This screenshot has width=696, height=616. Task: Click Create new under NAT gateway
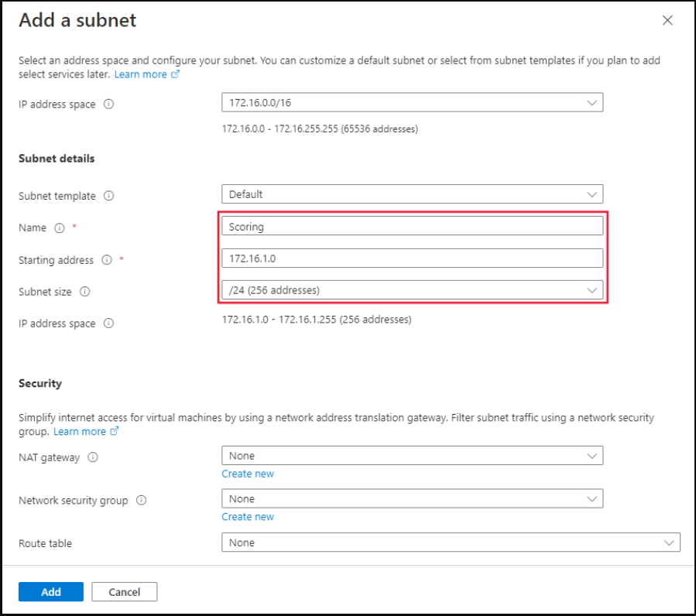[248, 474]
